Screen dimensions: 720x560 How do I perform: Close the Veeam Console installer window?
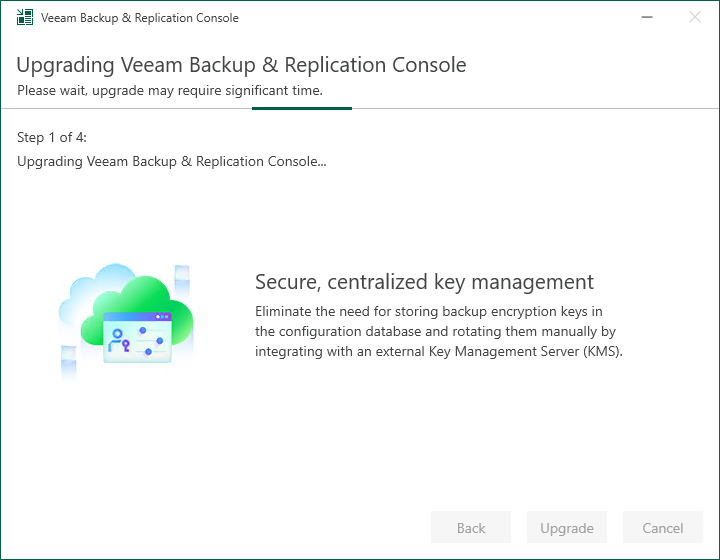[695, 17]
